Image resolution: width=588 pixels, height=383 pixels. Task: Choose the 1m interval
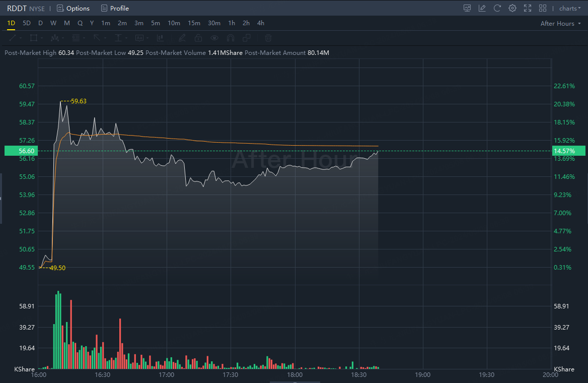pyautogui.click(x=106, y=23)
